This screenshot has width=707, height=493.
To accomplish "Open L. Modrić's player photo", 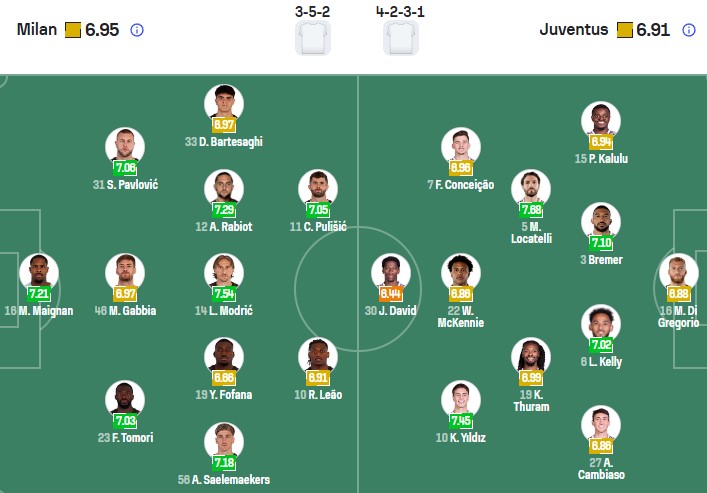I will pyautogui.click(x=224, y=272).
